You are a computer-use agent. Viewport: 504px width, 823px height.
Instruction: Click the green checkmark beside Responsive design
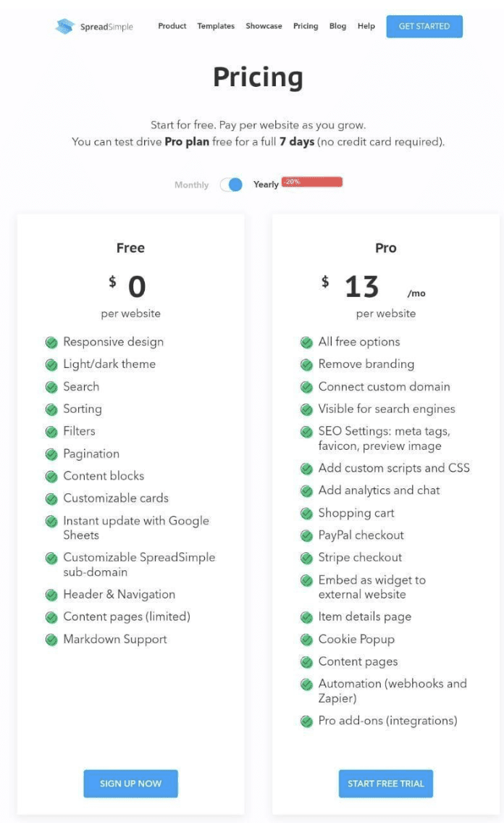(x=51, y=342)
